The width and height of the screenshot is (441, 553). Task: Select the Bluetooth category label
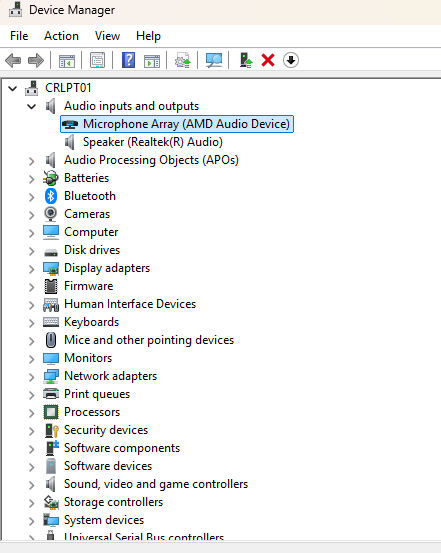(90, 196)
